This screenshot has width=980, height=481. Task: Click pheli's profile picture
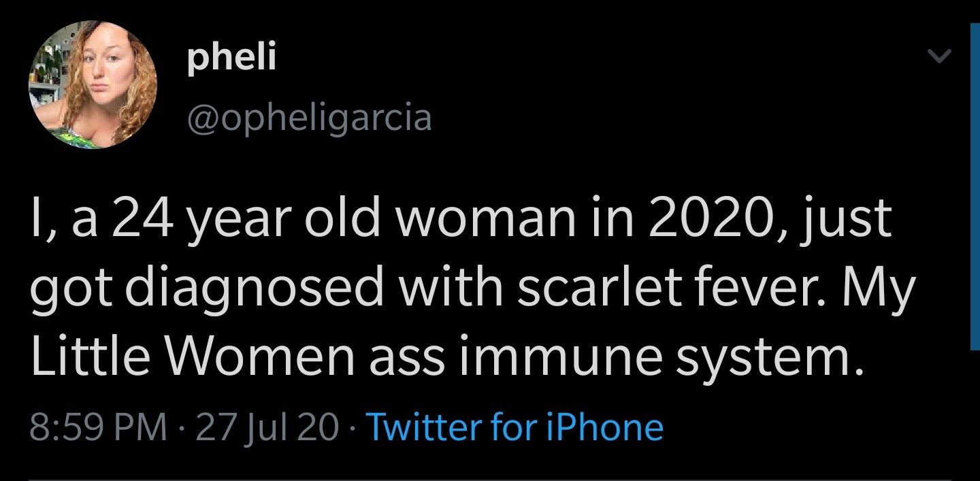tap(92, 83)
